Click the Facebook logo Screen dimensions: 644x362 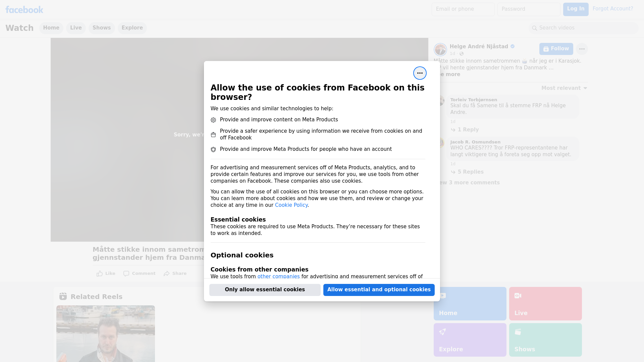[24, 10]
